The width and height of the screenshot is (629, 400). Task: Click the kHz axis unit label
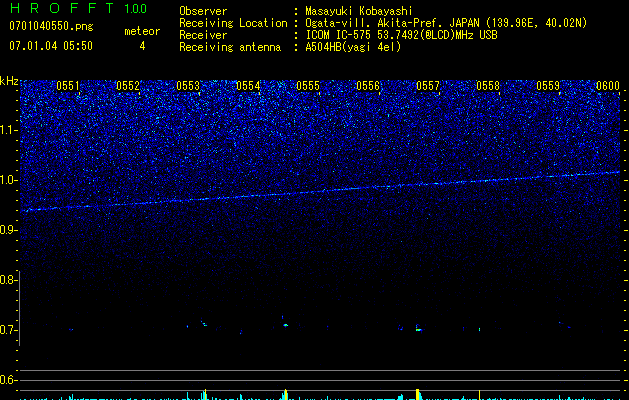pyautogui.click(x=9, y=82)
